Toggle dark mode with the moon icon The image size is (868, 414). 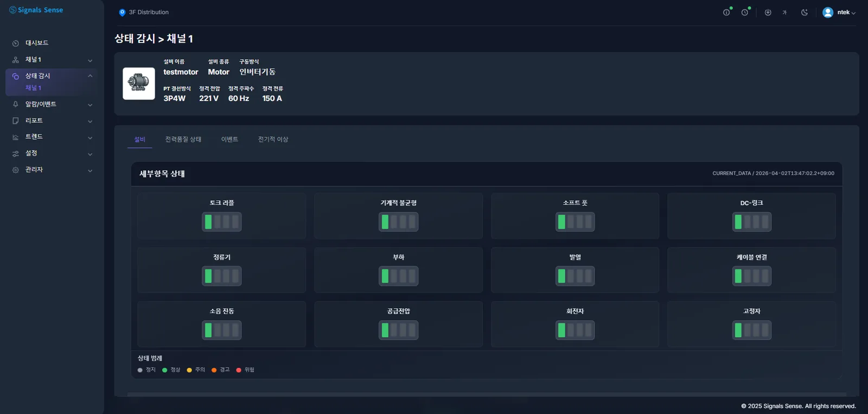click(x=805, y=12)
